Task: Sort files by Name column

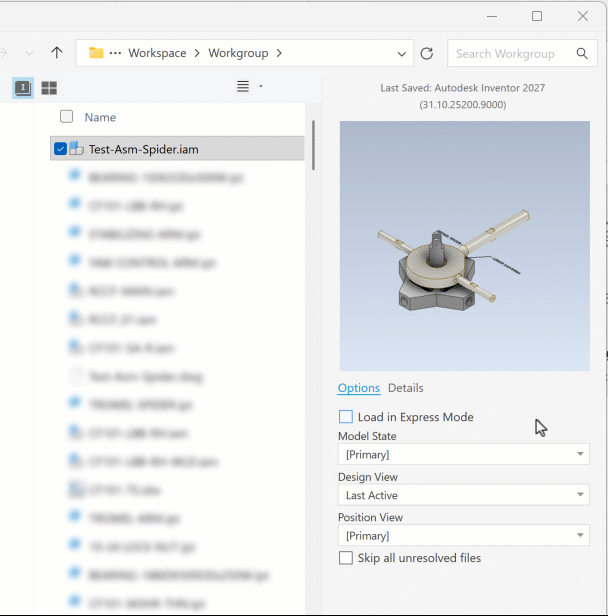Action: 100,117
